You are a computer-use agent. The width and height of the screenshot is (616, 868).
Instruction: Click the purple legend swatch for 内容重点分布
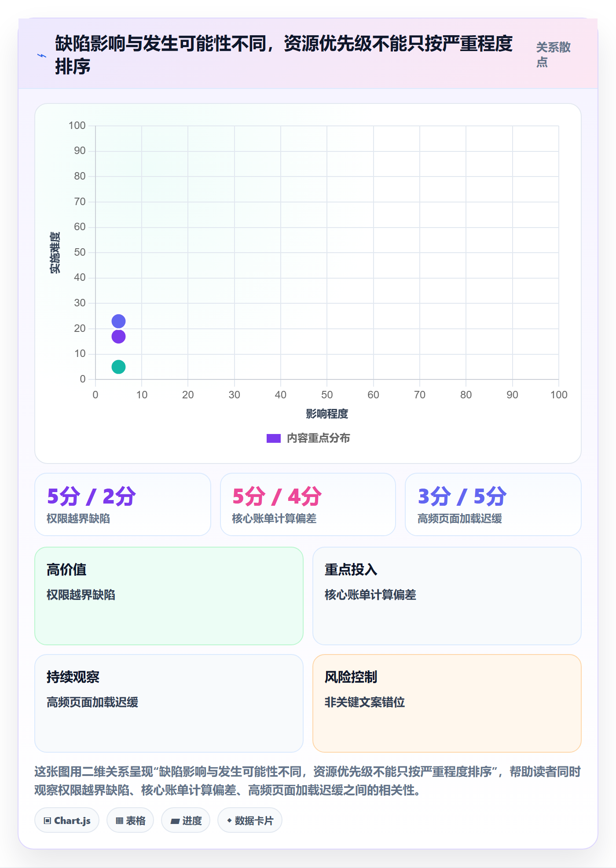[x=274, y=438]
